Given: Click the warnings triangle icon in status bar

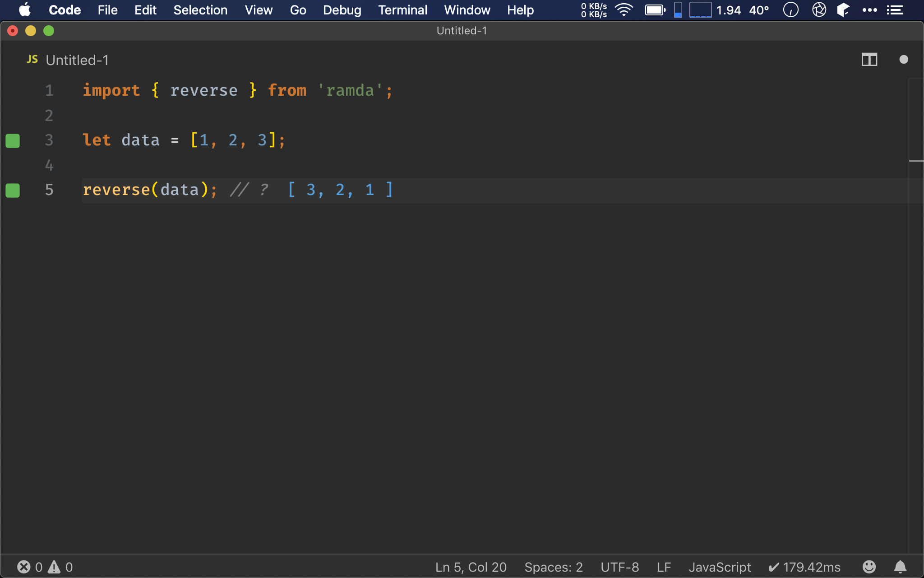Looking at the screenshot, I should (54, 567).
